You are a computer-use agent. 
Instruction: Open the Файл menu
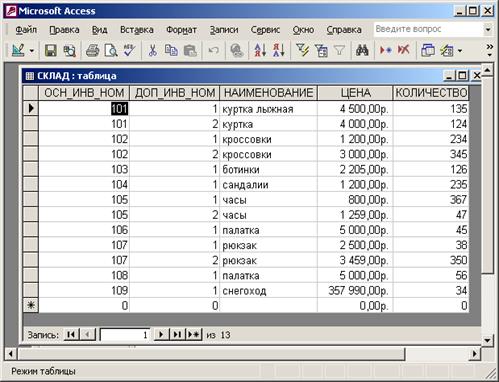coord(26,30)
